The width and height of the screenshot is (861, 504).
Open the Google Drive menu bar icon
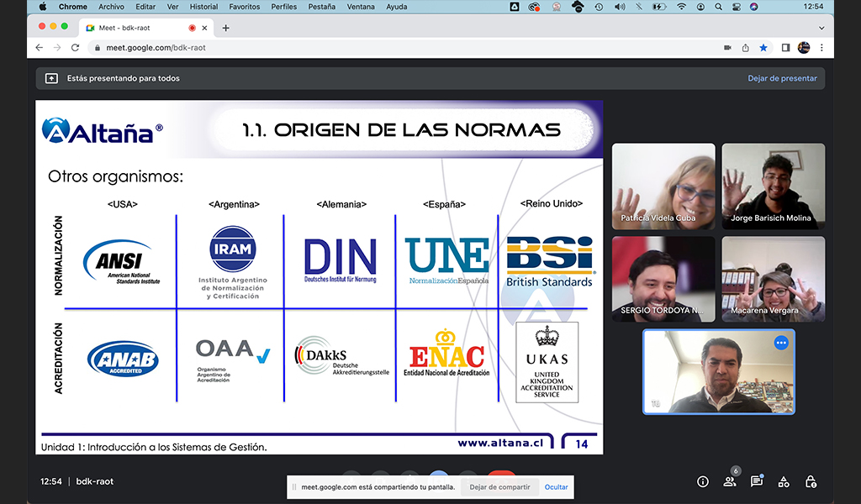point(515,7)
